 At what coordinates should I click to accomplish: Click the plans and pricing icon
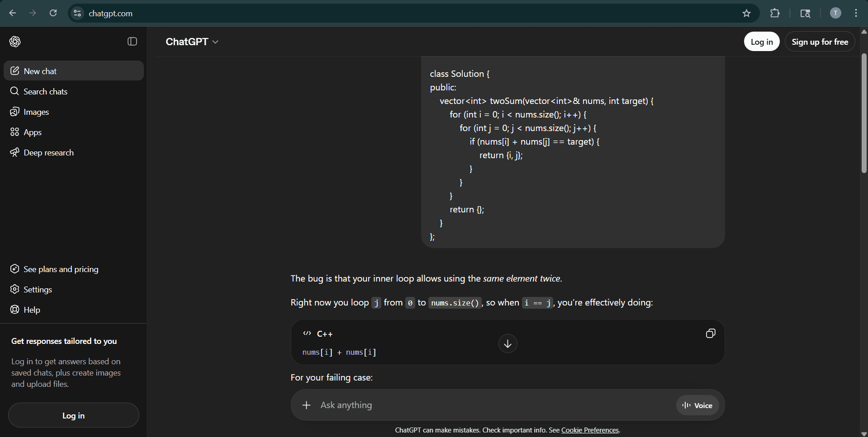14,269
